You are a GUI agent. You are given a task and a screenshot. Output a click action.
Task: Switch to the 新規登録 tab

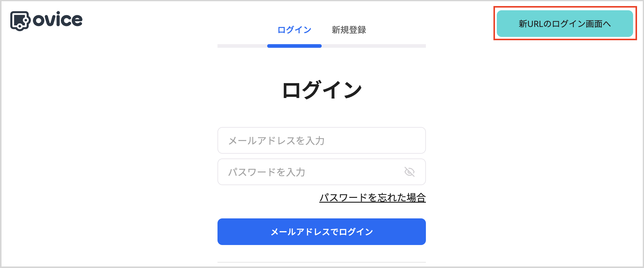click(x=349, y=30)
